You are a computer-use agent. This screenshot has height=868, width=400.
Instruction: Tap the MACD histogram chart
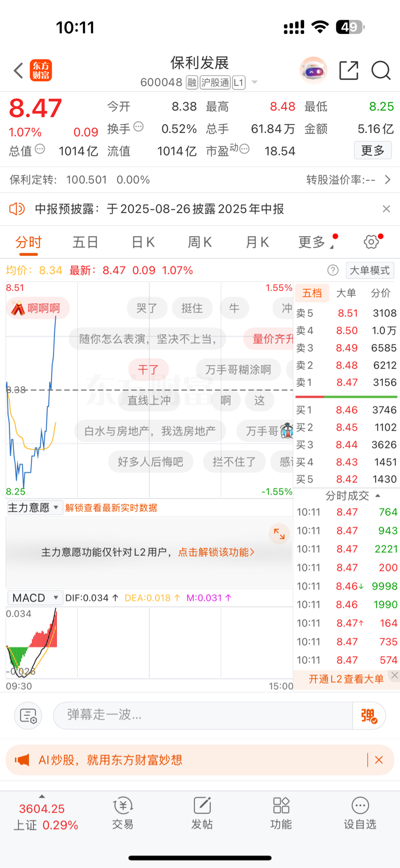coord(149,643)
